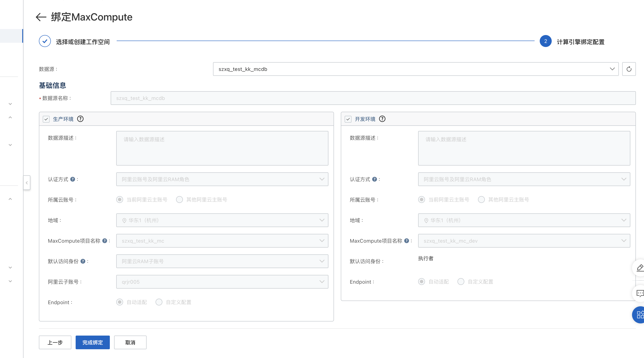Open 地域 dropdown 华东1 in 生产环境
Image resolution: width=644 pixels, height=358 pixels.
pos(222,220)
